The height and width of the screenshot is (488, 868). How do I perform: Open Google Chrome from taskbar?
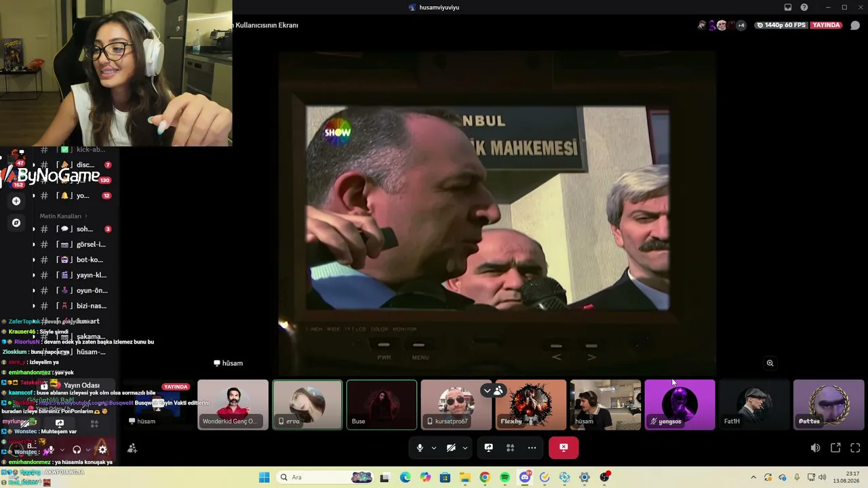click(484, 477)
